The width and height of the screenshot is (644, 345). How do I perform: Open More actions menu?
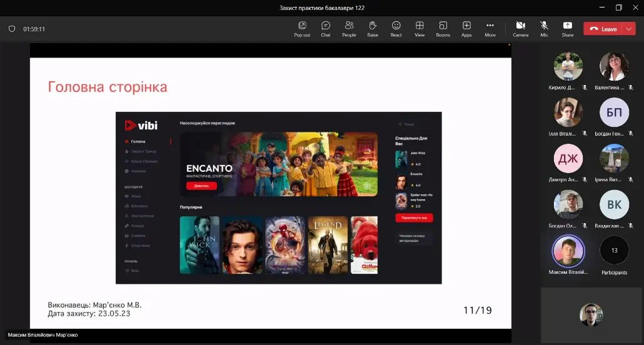[490, 28]
